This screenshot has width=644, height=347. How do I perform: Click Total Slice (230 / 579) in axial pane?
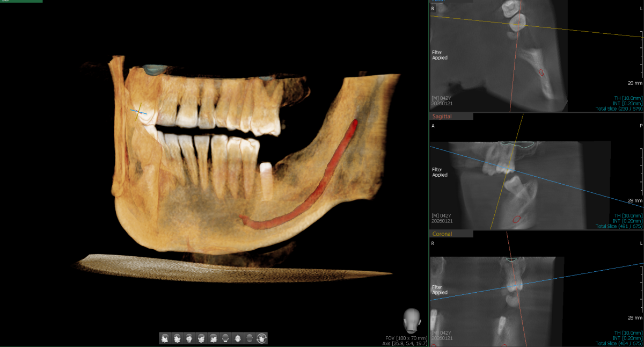coord(619,109)
